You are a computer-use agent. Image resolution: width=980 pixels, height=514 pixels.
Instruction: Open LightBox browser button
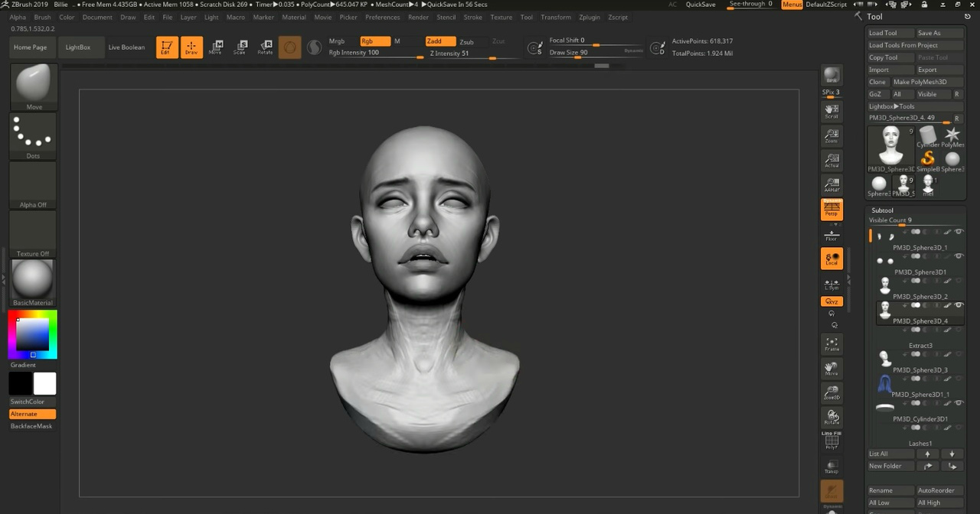pos(78,47)
